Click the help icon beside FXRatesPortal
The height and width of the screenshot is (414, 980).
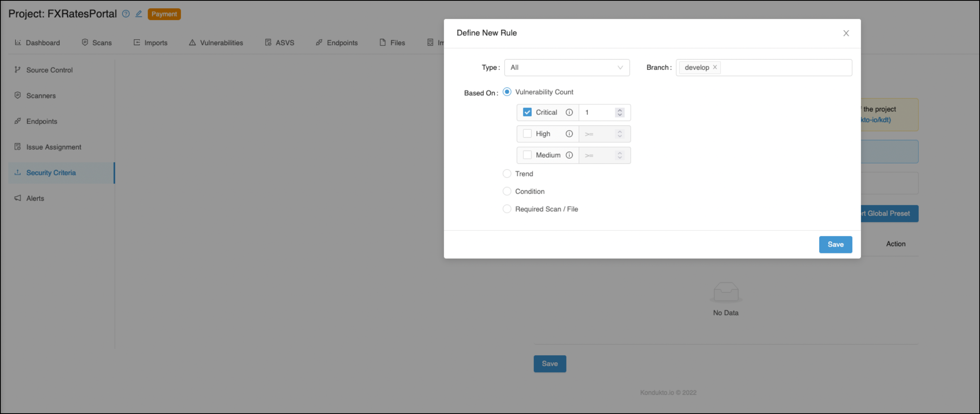126,14
